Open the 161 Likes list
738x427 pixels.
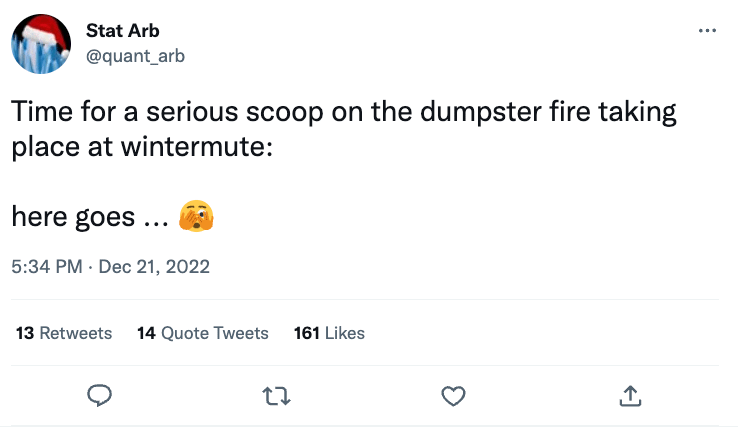pos(329,333)
